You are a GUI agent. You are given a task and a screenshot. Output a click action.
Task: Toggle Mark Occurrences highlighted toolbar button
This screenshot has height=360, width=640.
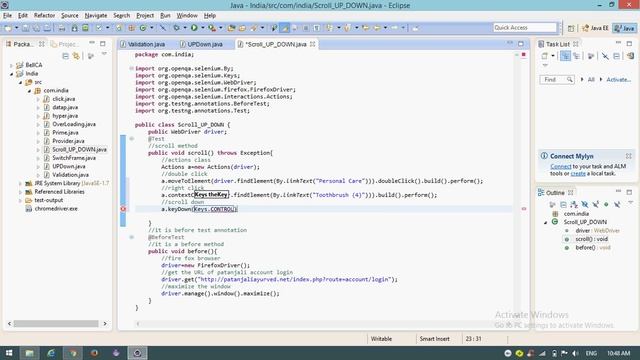click(x=284, y=28)
